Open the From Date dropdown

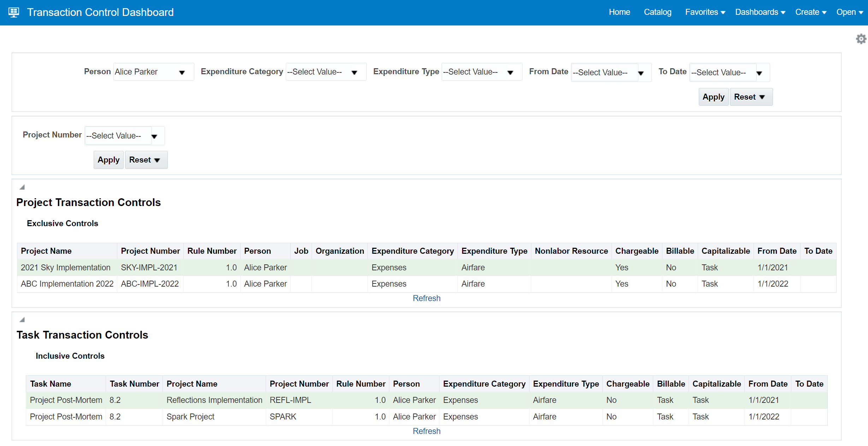point(611,72)
